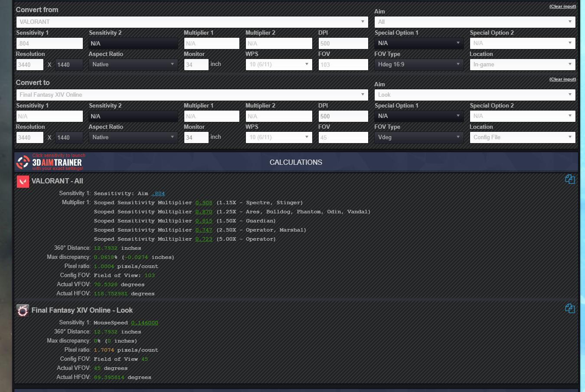585x392 pixels.
Task: Open Convert to WPS dropdown
Action: point(279,137)
